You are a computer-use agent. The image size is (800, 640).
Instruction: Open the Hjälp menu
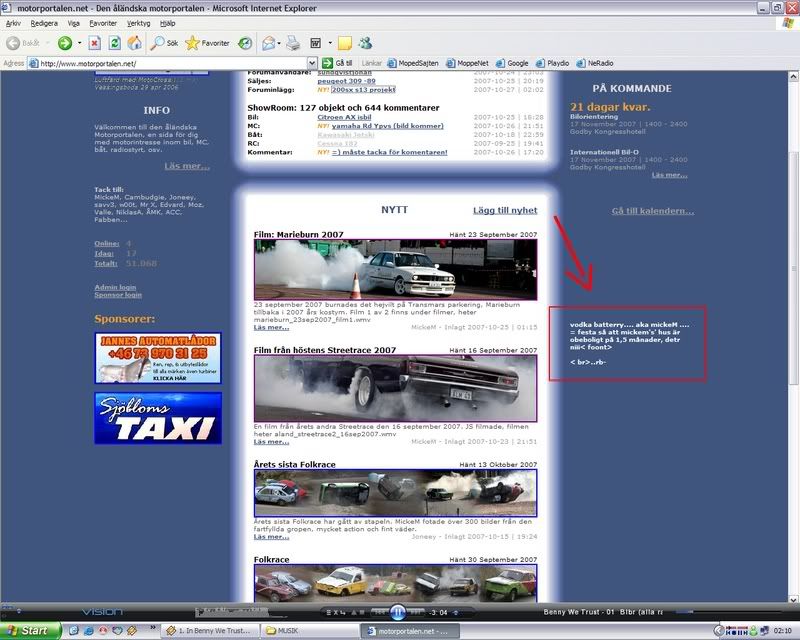[x=167, y=23]
